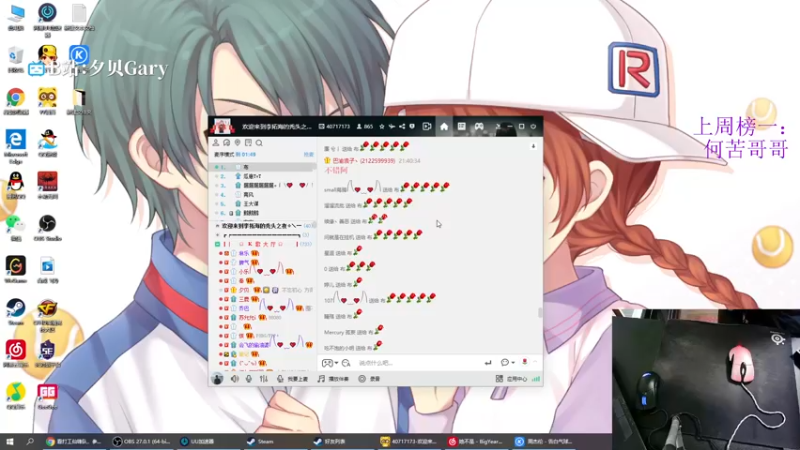Click the video record icon in title bar
800x450 pixels.
[x=427, y=127]
